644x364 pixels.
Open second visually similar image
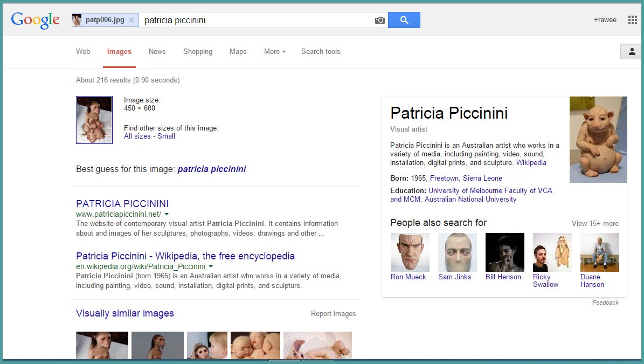tap(157, 345)
